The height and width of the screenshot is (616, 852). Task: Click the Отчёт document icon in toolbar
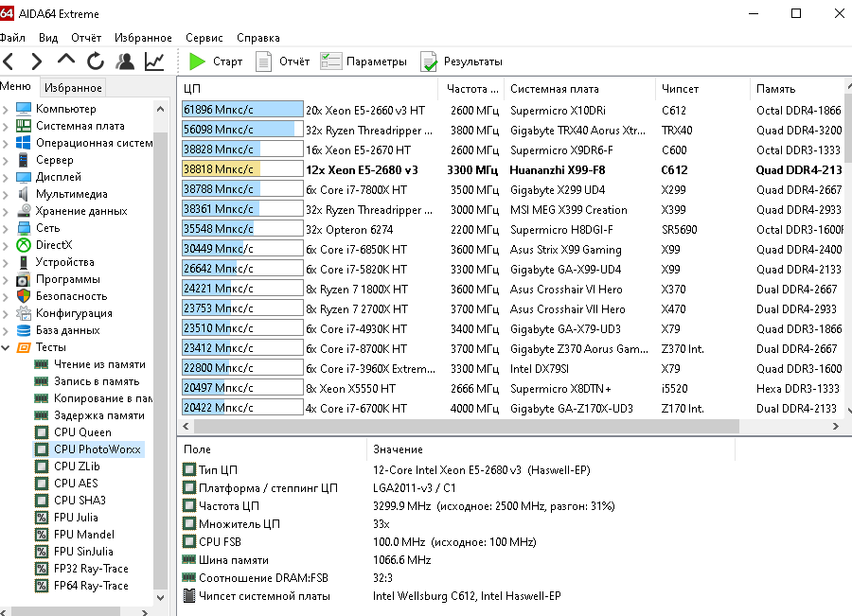point(263,62)
